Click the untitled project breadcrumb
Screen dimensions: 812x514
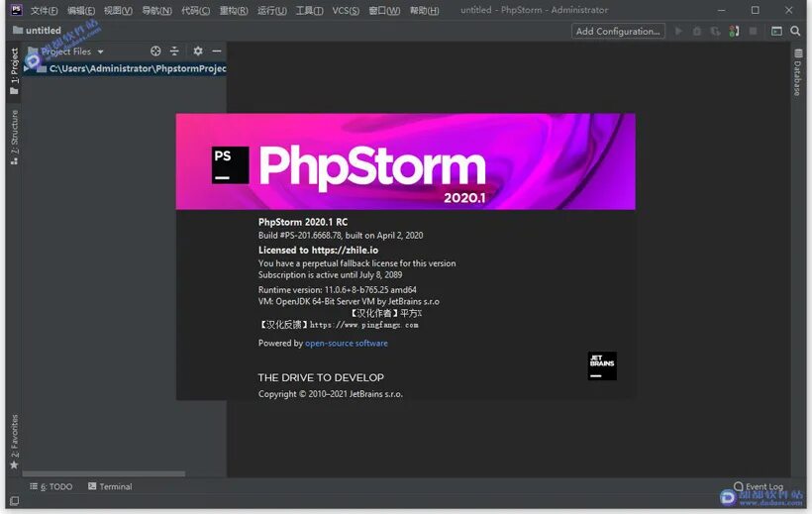click(x=37, y=31)
